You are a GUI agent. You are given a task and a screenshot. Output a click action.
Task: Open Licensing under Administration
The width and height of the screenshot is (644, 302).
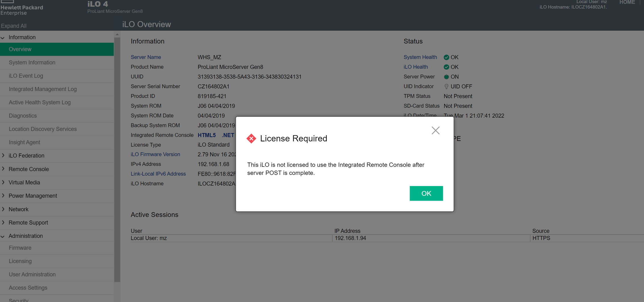(57, 261)
